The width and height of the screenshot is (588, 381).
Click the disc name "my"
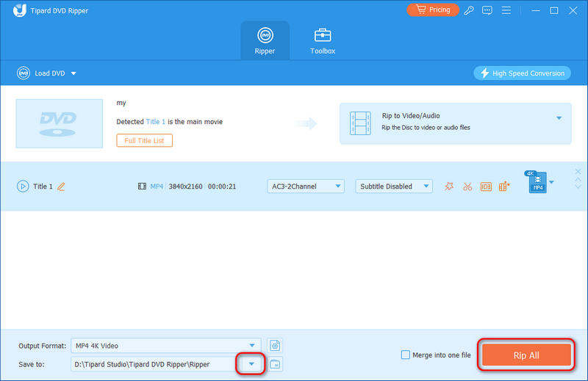(x=121, y=103)
